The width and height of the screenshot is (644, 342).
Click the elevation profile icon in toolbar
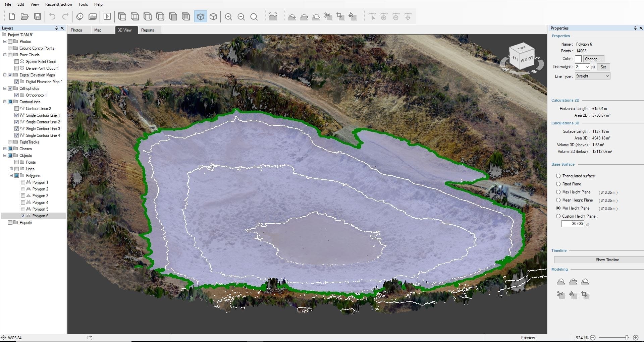(273, 17)
